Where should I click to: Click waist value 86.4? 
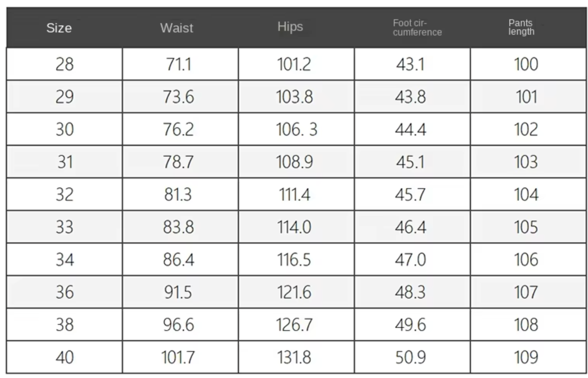click(178, 259)
